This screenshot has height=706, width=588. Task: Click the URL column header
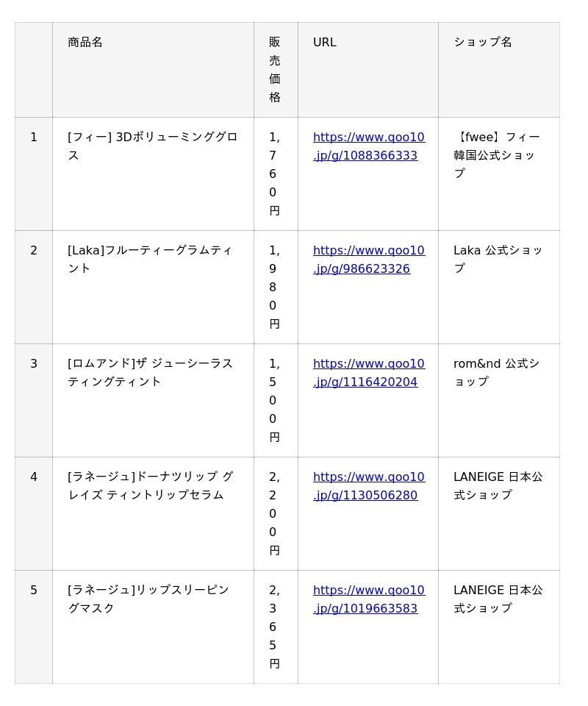point(325,43)
